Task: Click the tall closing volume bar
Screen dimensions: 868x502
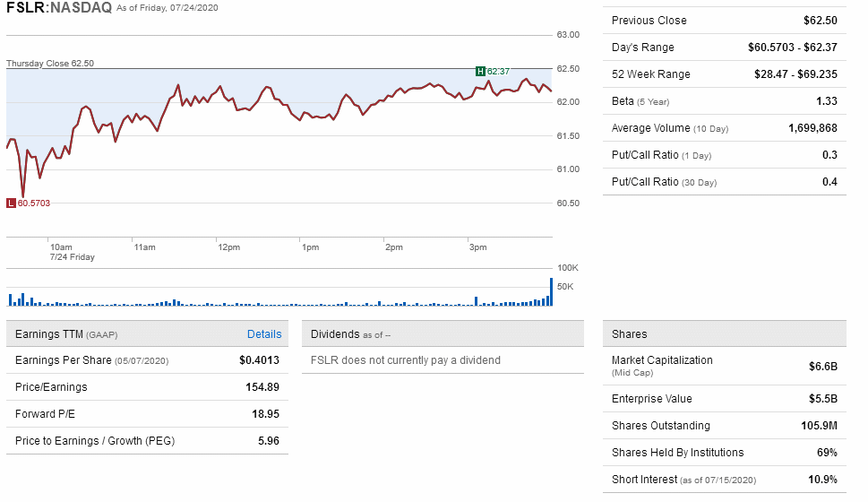Action: coord(552,292)
